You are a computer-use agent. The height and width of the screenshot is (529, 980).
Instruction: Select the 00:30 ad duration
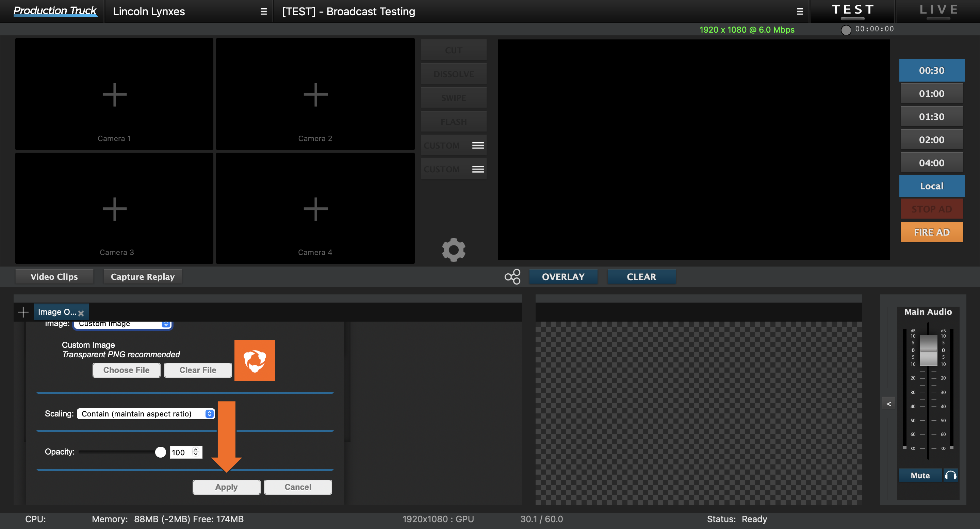931,70
